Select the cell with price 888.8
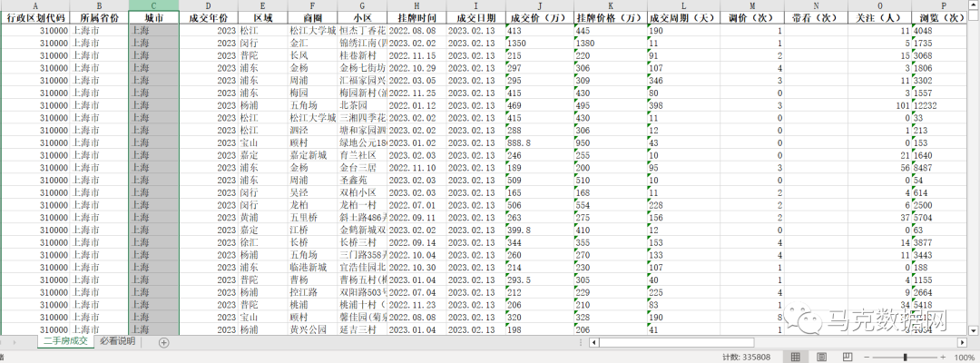 point(540,142)
